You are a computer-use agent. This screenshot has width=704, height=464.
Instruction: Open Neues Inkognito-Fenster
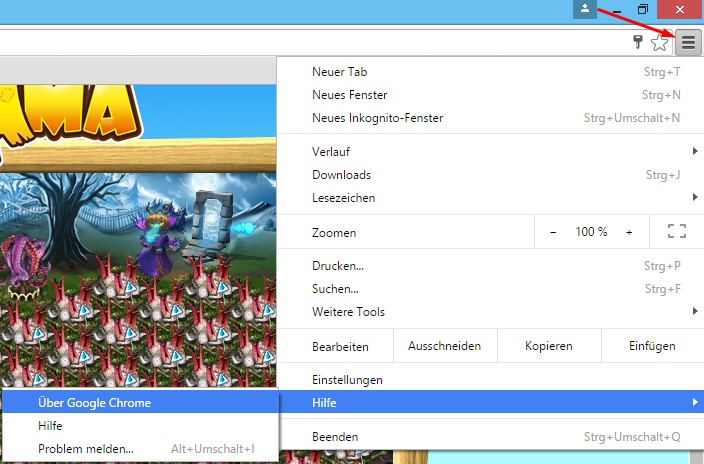(x=490, y=118)
